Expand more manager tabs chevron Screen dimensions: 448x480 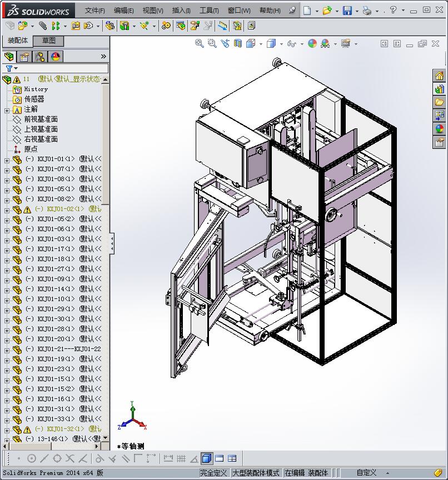(103, 56)
